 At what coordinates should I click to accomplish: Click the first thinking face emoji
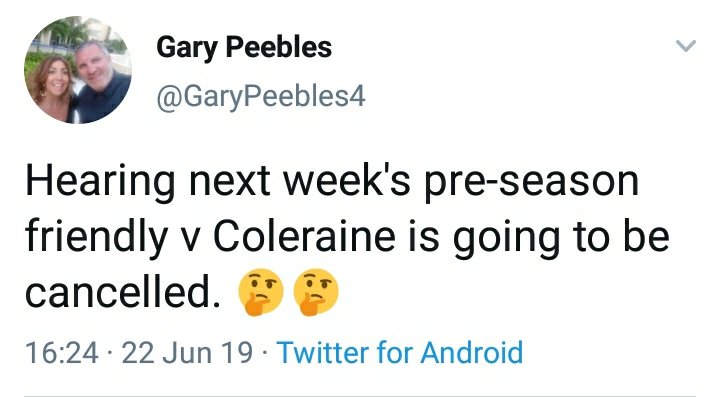tap(260, 292)
